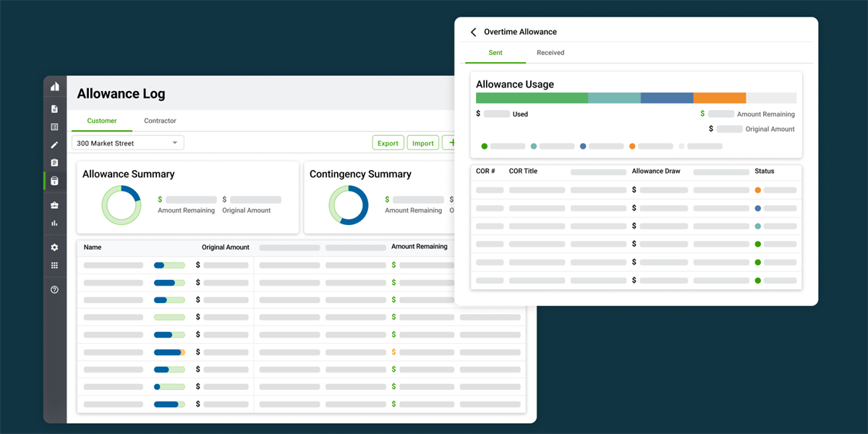The height and width of the screenshot is (434, 868).
Task: Open the briefcase icon in sidebar
Action: point(55,205)
